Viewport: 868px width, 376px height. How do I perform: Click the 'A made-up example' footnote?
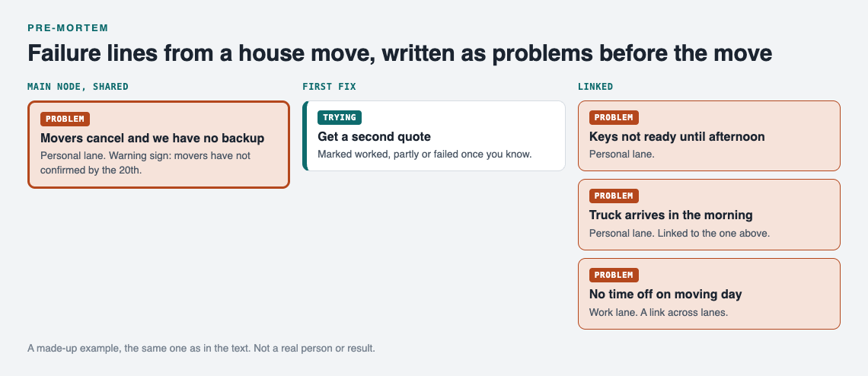point(202,349)
